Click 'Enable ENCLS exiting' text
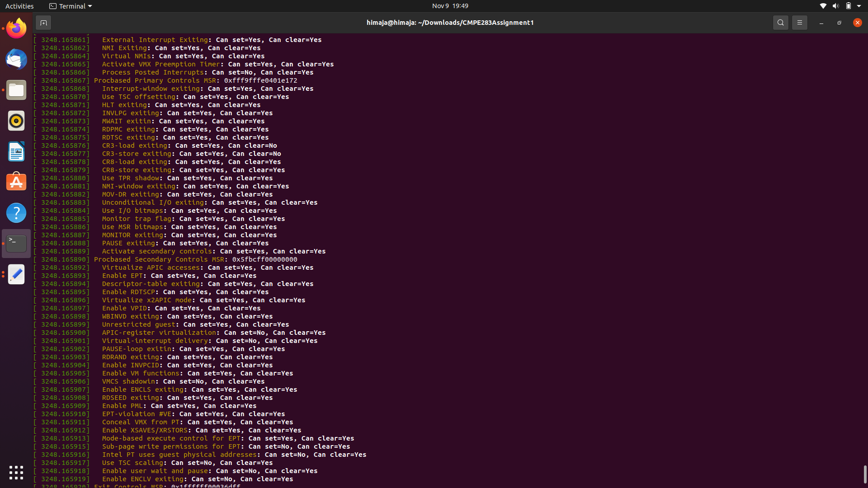 tap(142, 389)
